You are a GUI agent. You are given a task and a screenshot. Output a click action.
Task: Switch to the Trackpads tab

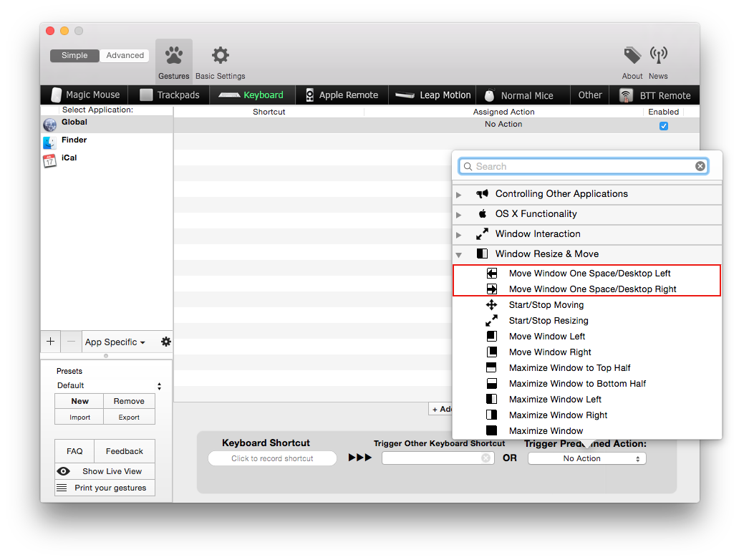[x=170, y=95]
